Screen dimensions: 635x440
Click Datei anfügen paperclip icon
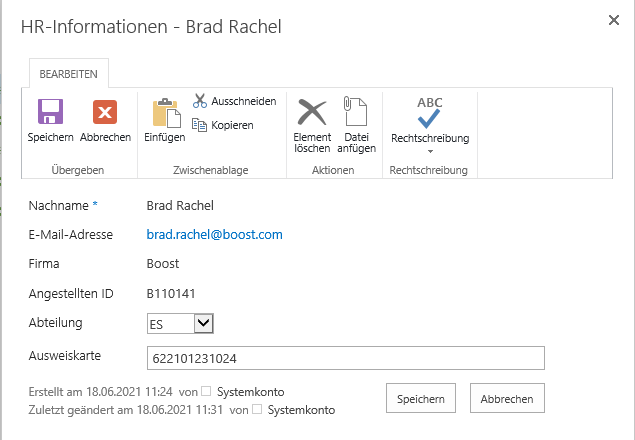point(356,111)
